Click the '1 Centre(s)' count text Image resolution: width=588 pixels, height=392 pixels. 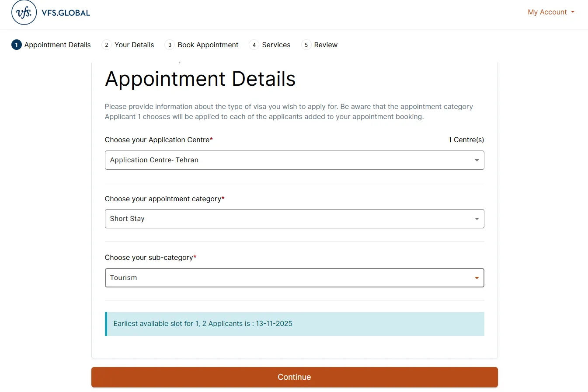466,140
